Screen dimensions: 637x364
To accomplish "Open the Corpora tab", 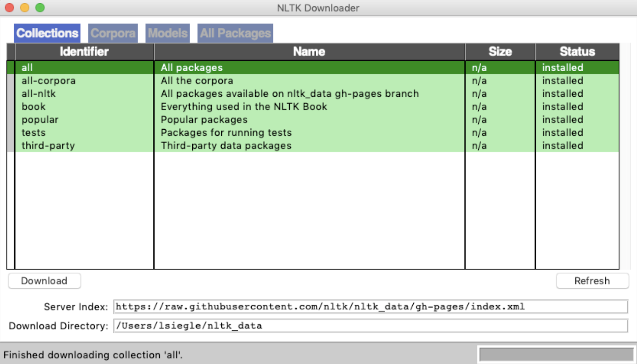I will (x=113, y=33).
